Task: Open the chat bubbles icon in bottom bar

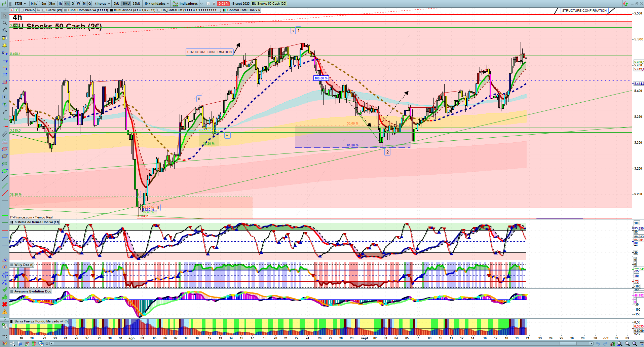Action: (20, 344)
